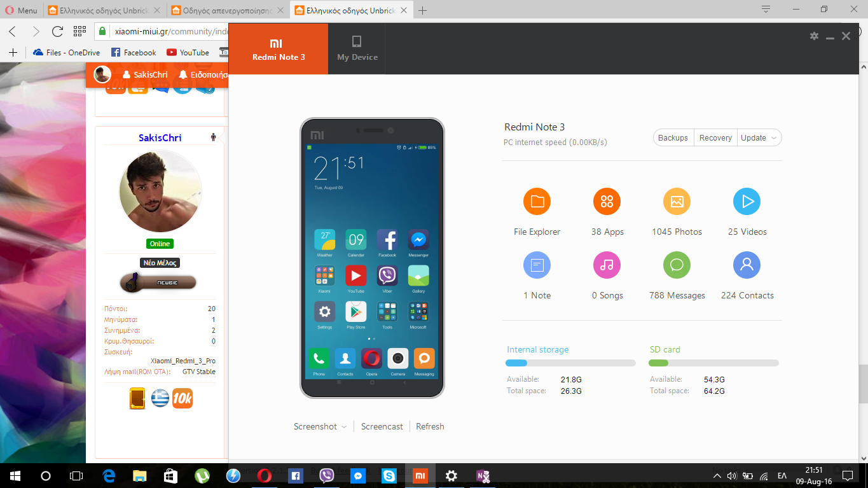Viewport: 868px width, 488px height.
Task: Open the Opera Menu button
Action: pos(21,10)
